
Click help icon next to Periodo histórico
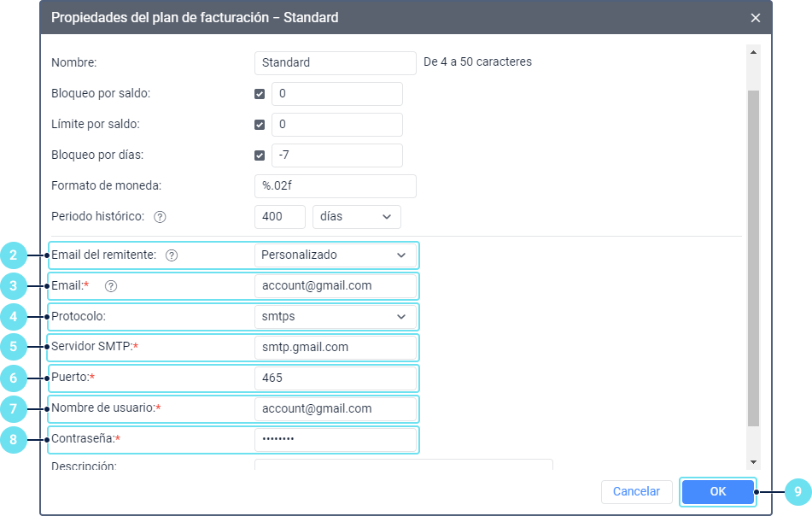tap(160, 217)
